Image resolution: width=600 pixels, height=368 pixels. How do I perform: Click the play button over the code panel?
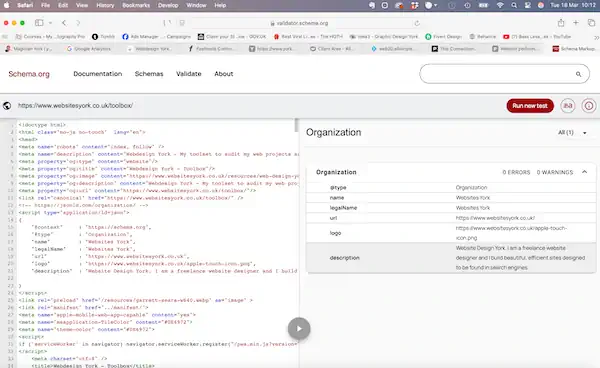299,329
